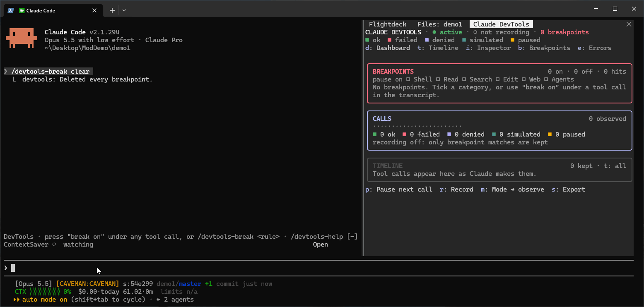Tick the Search pause-on checkbox
Image resolution: width=644 pixels, height=307 pixels.
[x=464, y=79]
